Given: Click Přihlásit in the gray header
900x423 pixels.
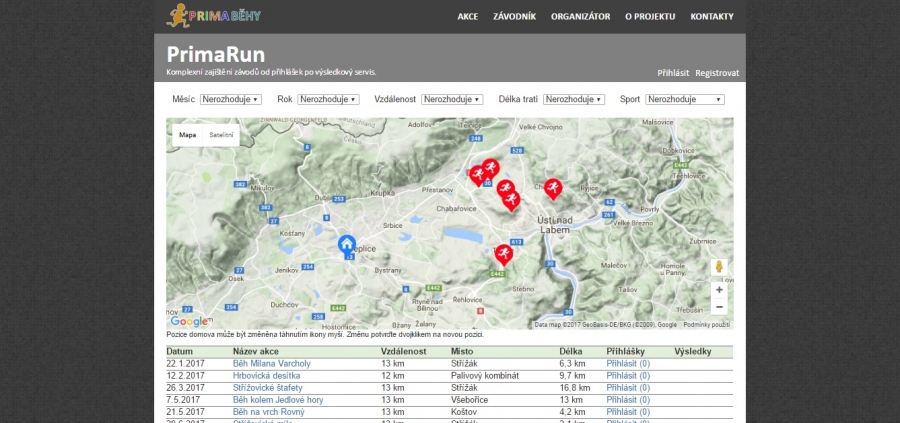Looking at the screenshot, I should [673, 73].
